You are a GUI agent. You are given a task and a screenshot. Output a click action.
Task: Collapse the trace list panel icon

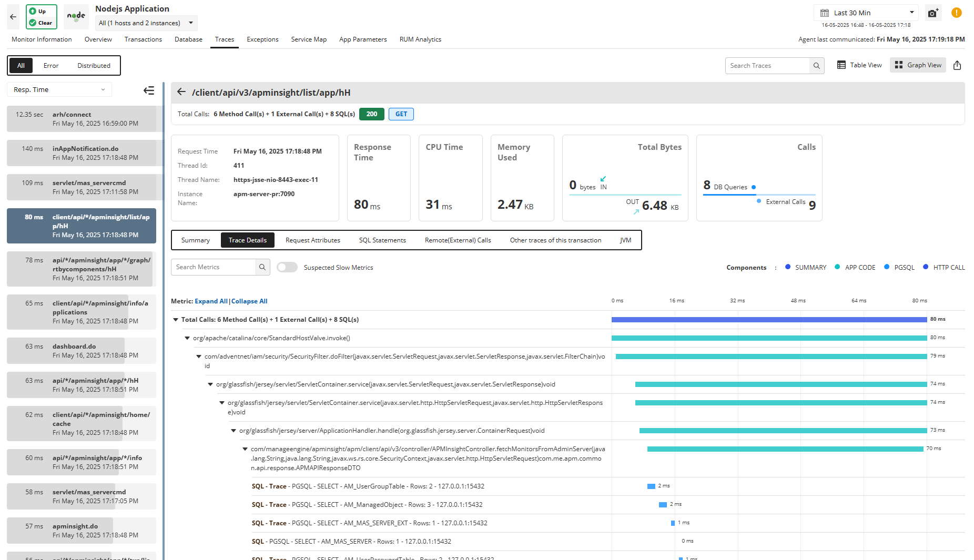pyautogui.click(x=149, y=90)
